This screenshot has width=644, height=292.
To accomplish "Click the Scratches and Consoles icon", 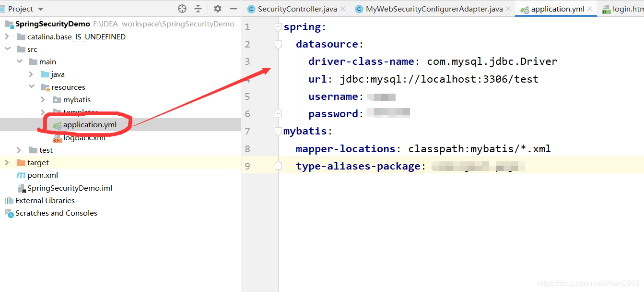I will pos(9,213).
